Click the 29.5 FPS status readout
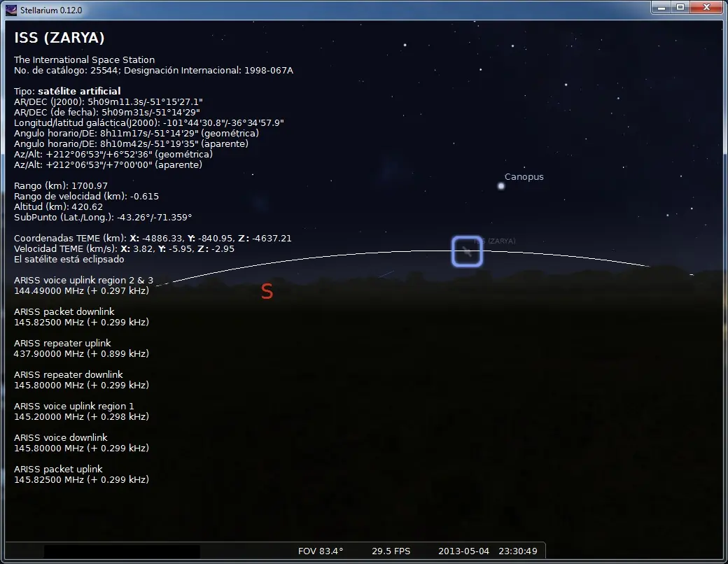Viewport: 728px width, 564px height. (x=391, y=551)
